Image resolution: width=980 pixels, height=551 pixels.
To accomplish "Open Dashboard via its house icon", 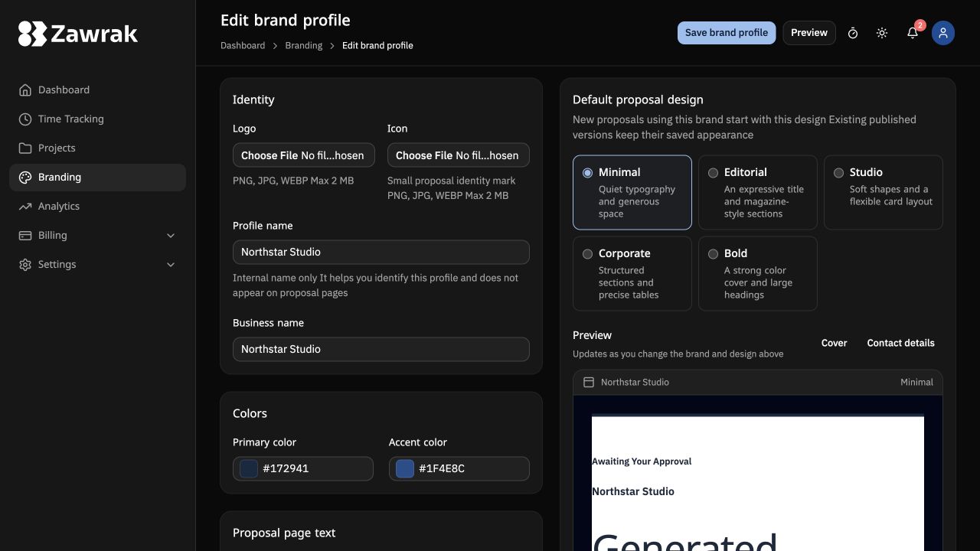I will tap(25, 90).
